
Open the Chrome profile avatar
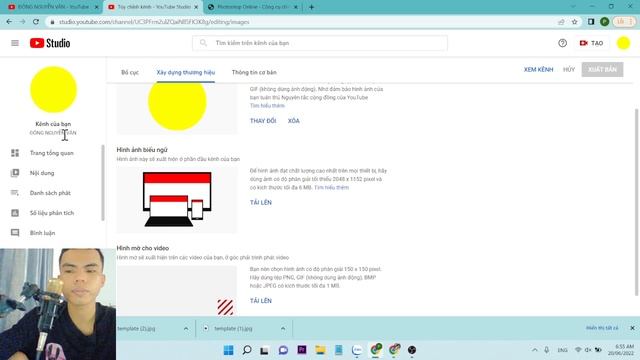[605, 22]
